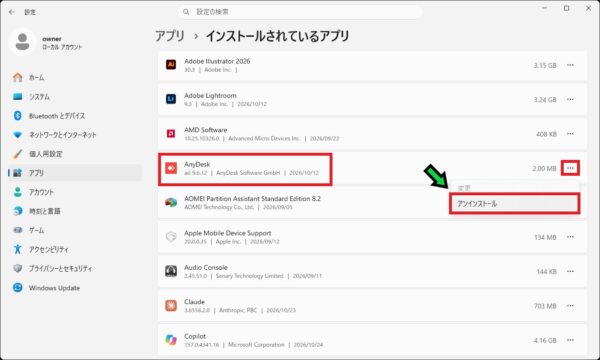Open more options for AMD Software
The width and height of the screenshot is (600, 360).
click(570, 134)
